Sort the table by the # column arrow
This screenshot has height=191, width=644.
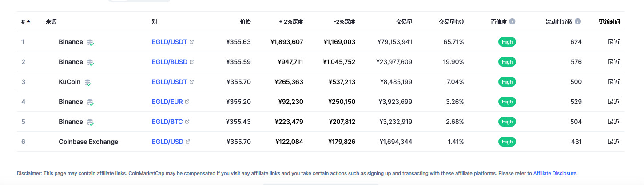point(28,21)
